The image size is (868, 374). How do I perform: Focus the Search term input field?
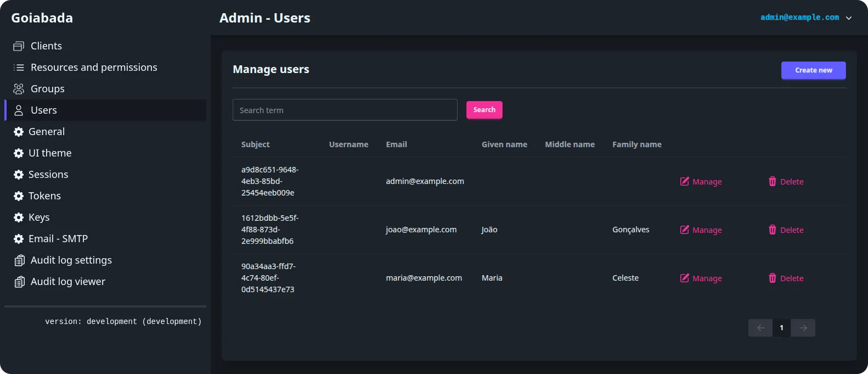pyautogui.click(x=345, y=110)
